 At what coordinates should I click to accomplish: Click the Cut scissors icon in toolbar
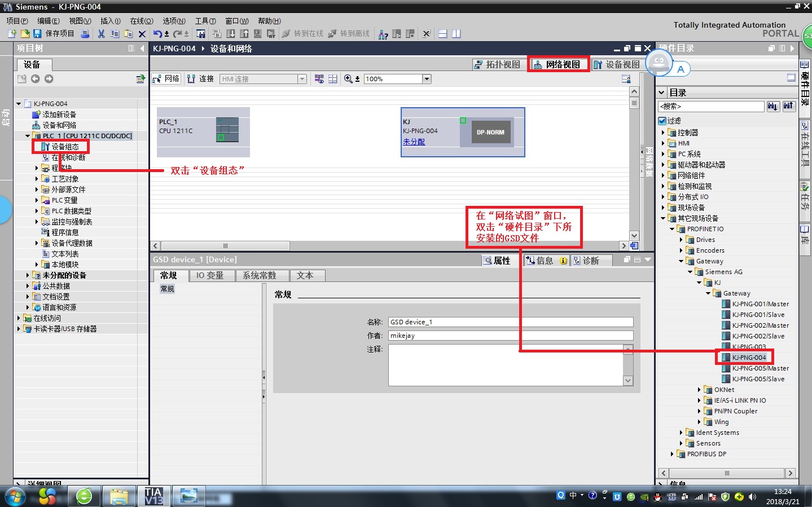pyautogui.click(x=101, y=34)
